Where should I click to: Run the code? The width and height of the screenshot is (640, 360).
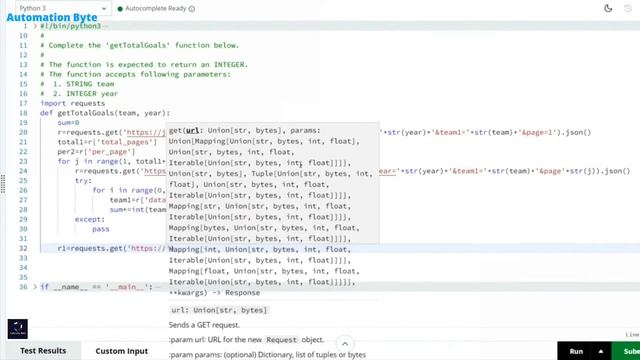pos(576,351)
